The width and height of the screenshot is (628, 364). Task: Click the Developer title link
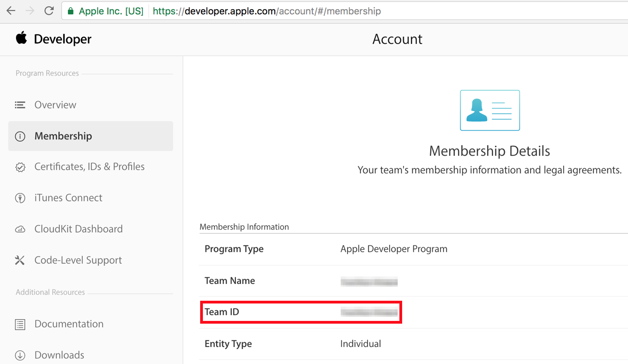[x=62, y=39]
